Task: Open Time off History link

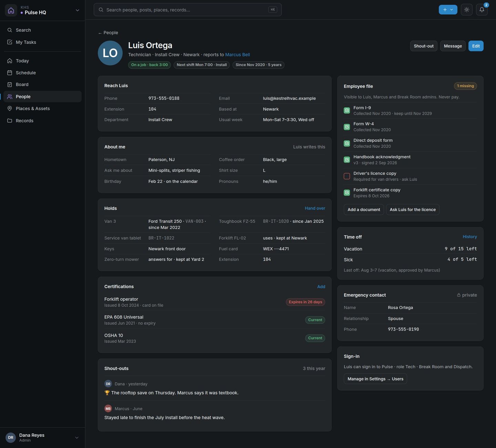Action: [470, 237]
